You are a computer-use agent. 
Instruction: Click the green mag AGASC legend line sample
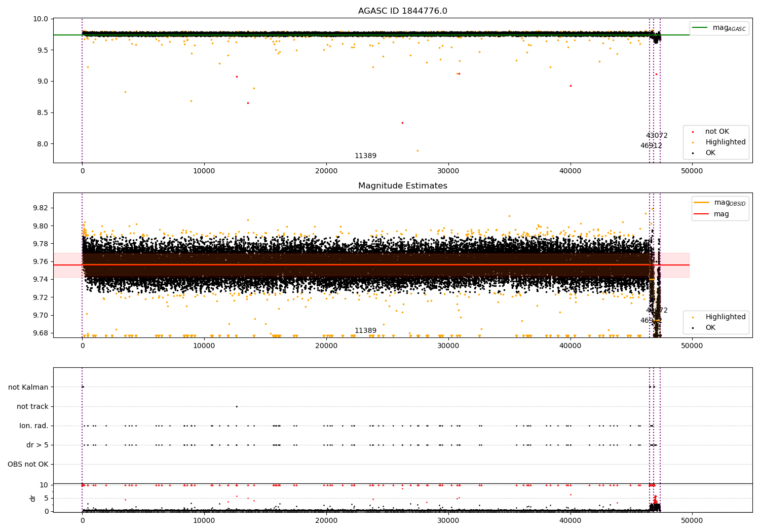pyautogui.click(x=700, y=28)
